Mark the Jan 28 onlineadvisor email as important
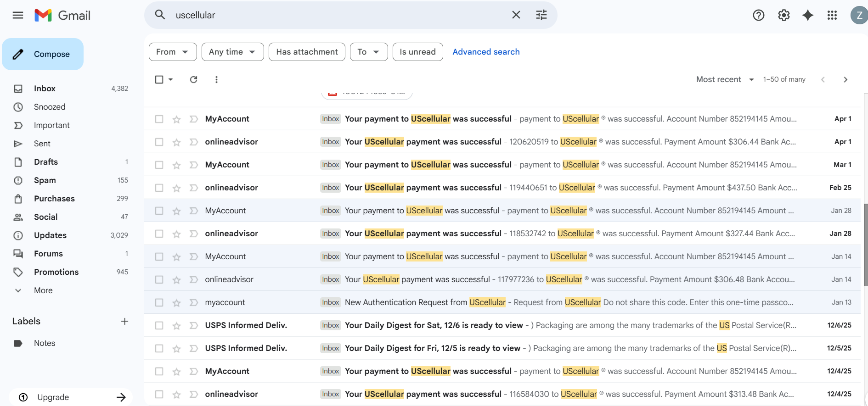The height and width of the screenshot is (406, 868). tap(194, 234)
